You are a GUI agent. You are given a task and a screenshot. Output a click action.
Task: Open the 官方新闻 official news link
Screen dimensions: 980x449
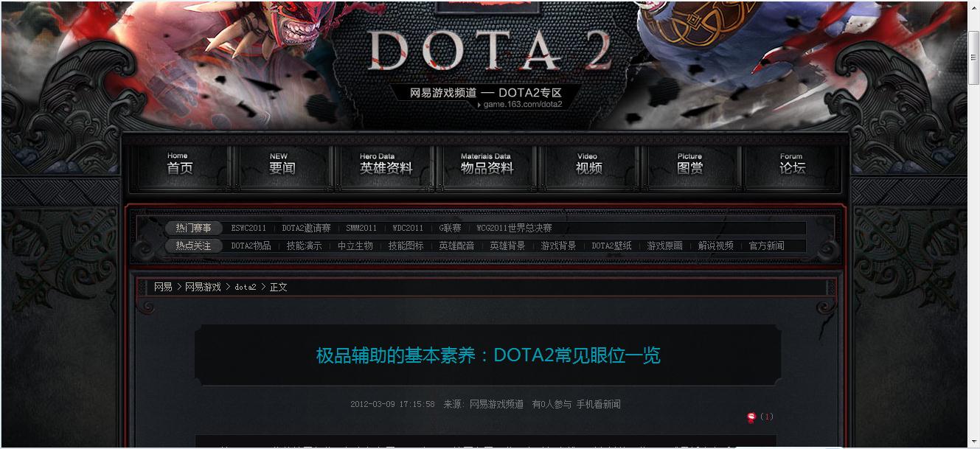[767, 246]
